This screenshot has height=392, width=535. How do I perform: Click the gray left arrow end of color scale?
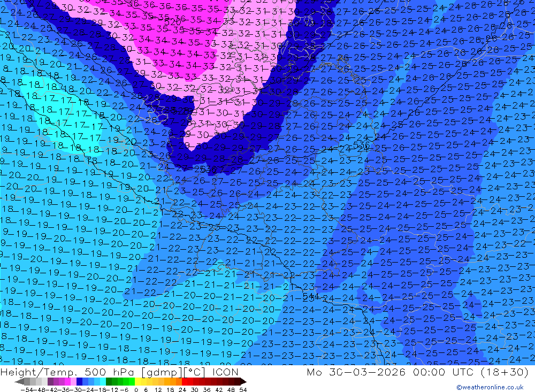[19, 382]
